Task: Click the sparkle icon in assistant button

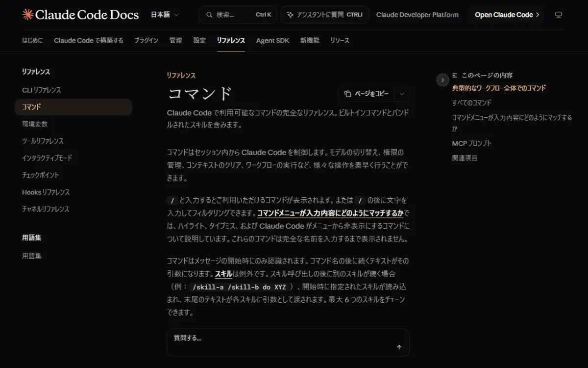Action: pyautogui.click(x=290, y=15)
